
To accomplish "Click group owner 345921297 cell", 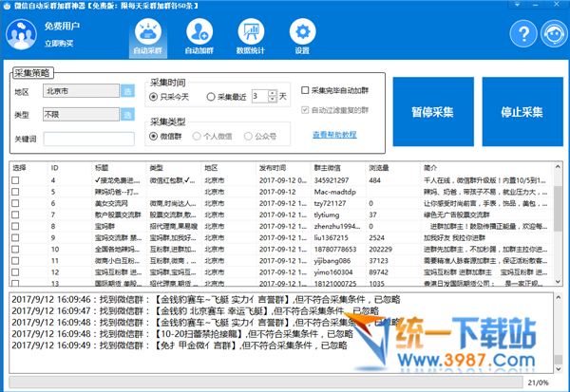I will point(332,180).
